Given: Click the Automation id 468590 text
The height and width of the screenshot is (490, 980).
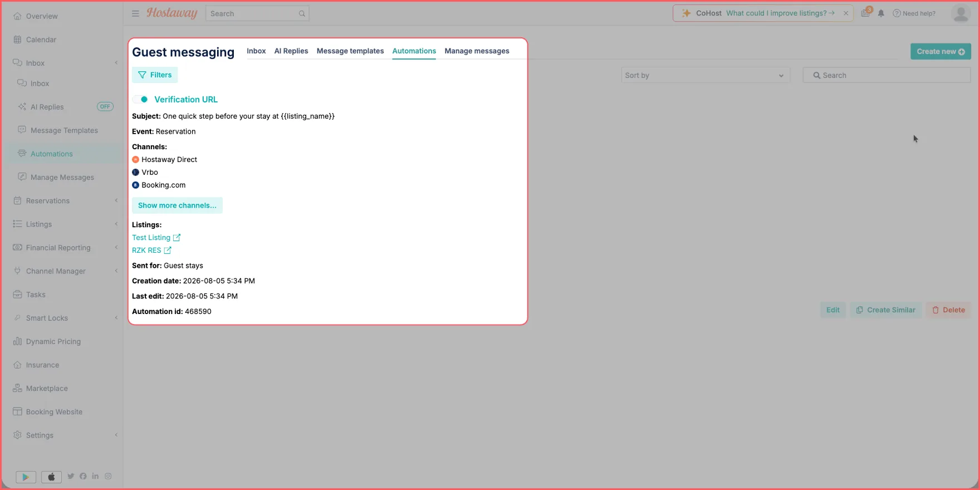Looking at the screenshot, I should 171,311.
